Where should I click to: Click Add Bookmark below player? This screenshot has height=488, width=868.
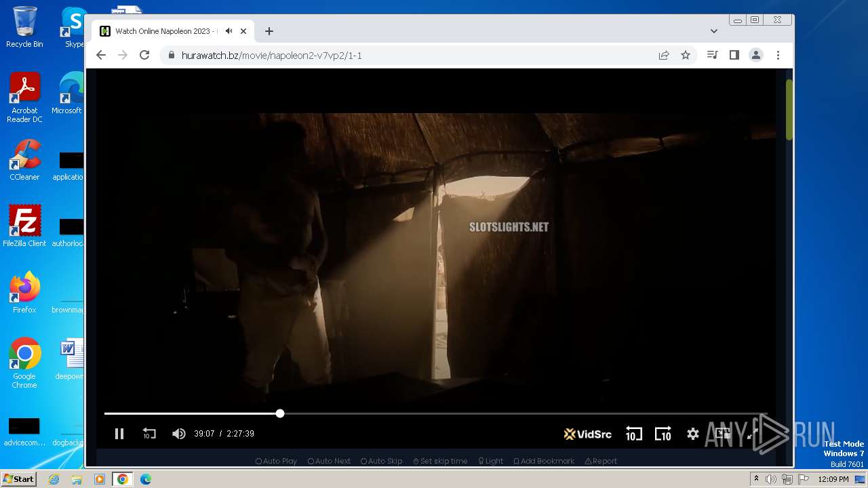[544, 461]
